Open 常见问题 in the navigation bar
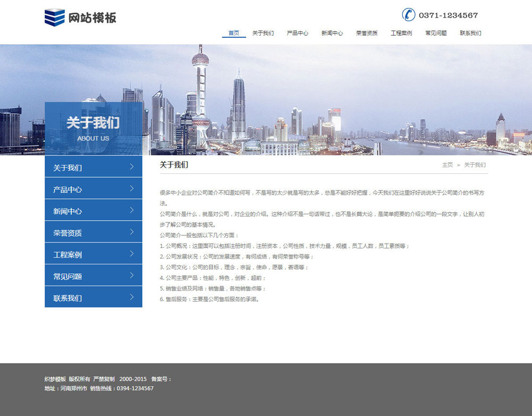 coord(435,32)
